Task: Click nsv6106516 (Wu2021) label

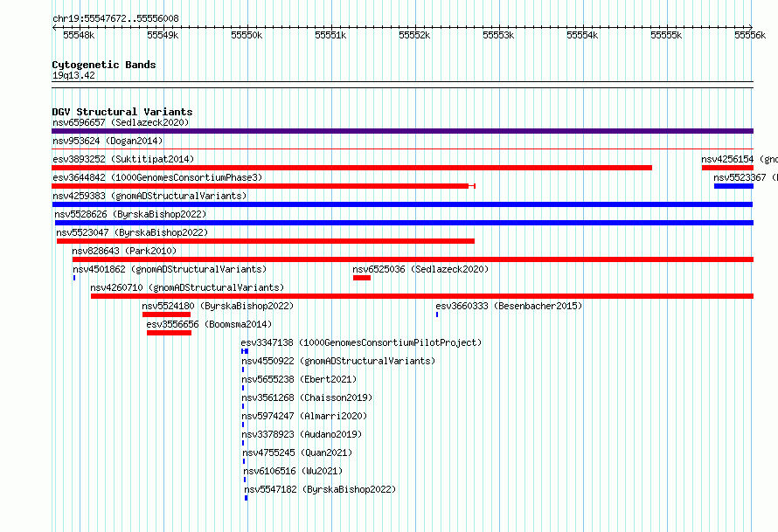Action: [293, 471]
